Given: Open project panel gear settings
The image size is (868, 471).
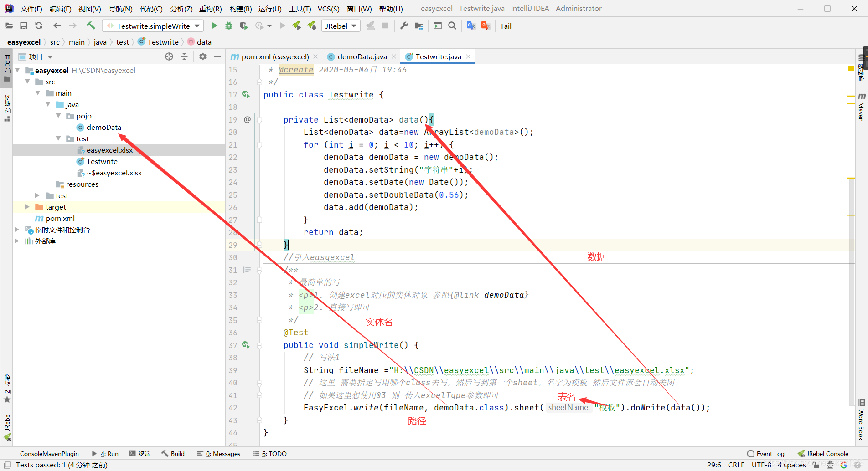Looking at the screenshot, I should tap(203, 56).
